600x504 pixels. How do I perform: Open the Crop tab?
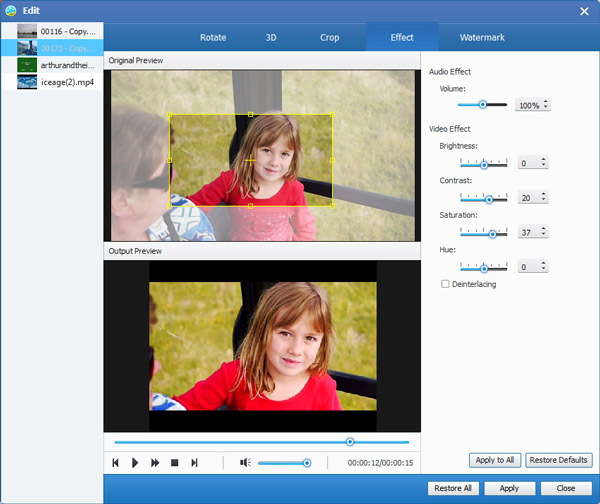[329, 38]
